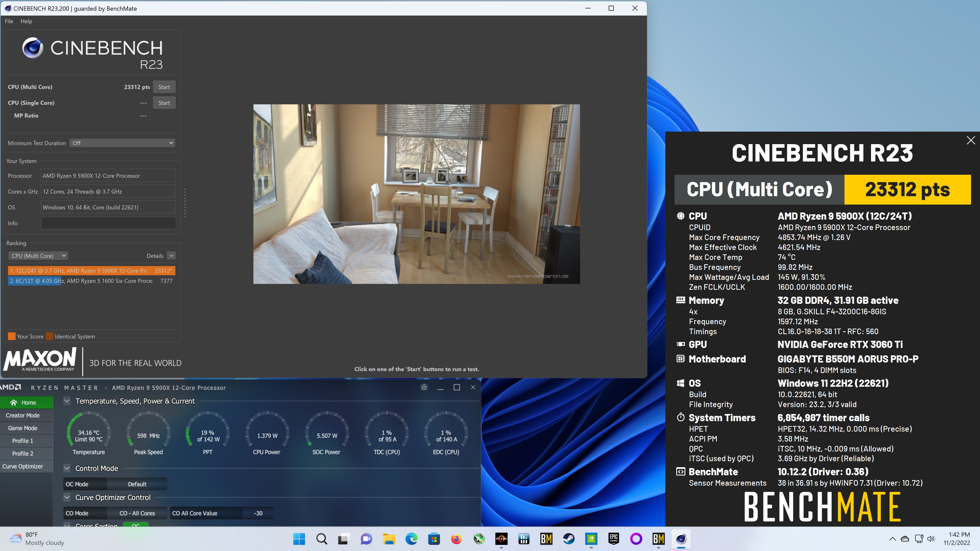
Task: Click the CO All Core Value -30 field
Action: coord(258,513)
